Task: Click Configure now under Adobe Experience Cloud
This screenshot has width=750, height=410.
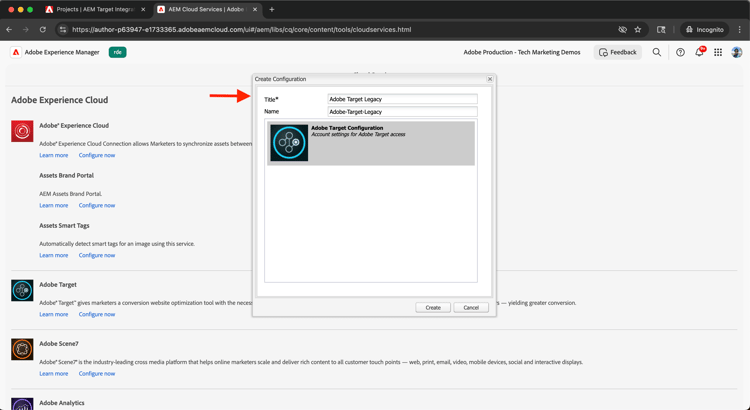Action: coord(97,155)
